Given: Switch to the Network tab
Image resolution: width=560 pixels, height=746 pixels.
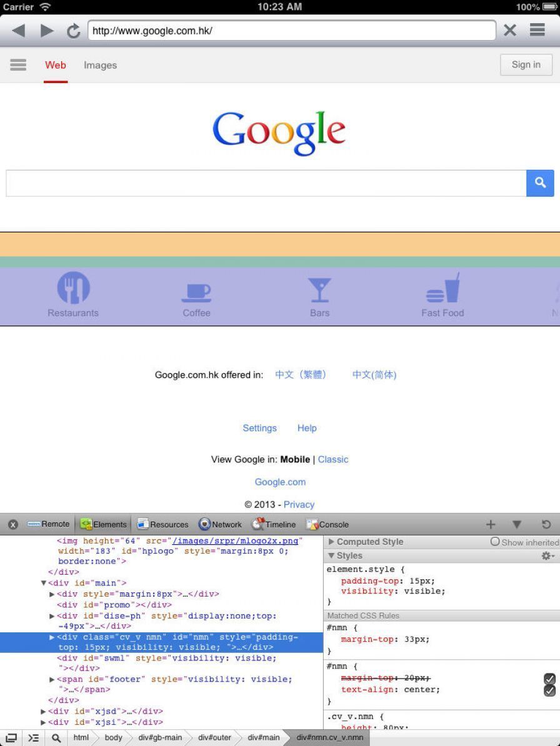Looking at the screenshot, I should 220,524.
